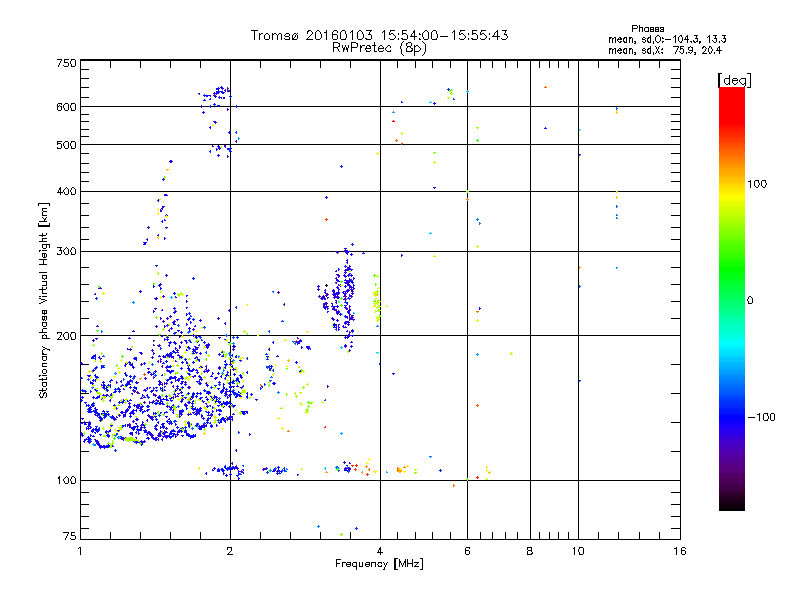Viewport: 800px width, 600px height.
Task: Click the phase colorbar
Action: click(x=732, y=298)
